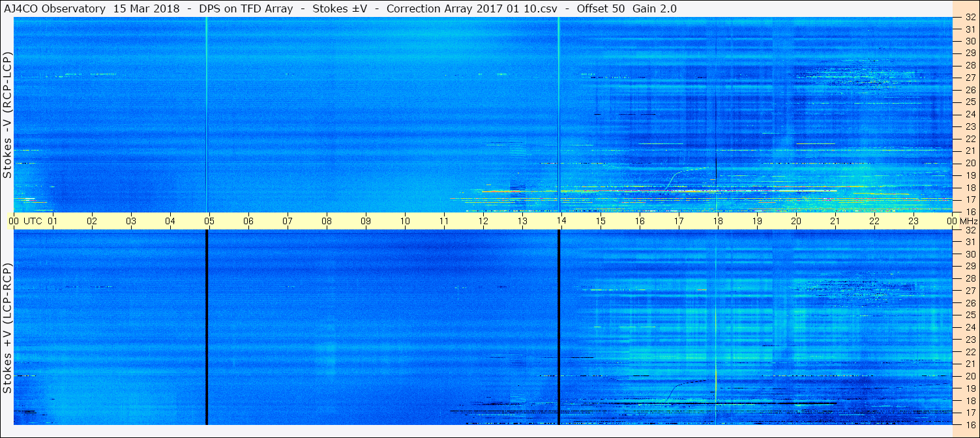Click 29 MHz label of the Stokes +V panel
The height and width of the screenshot is (438, 980).
click(x=970, y=267)
